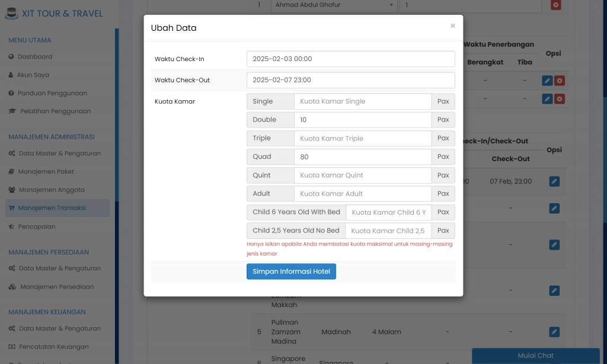Focus the Kuota Kamar Quint input
The width and height of the screenshot is (607, 364).
click(x=362, y=175)
